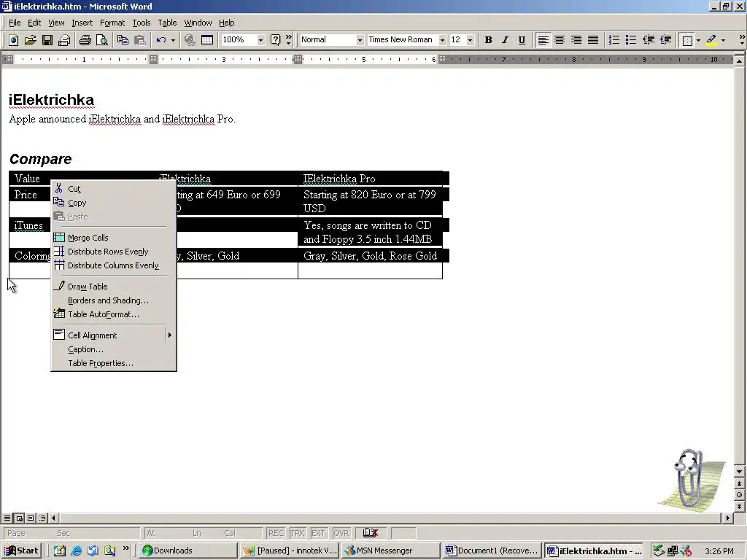Switch to Print Layout View icon
The width and height of the screenshot is (747, 560).
click(x=31, y=518)
